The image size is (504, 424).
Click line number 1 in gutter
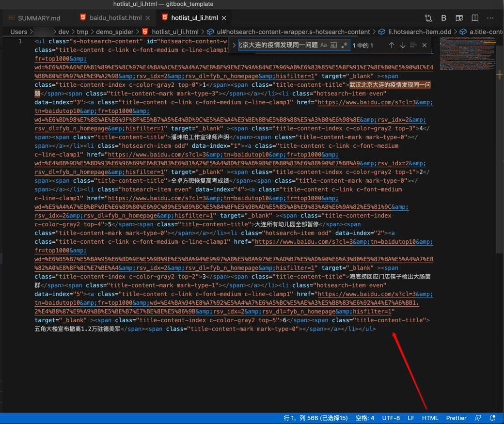[x=20, y=41]
